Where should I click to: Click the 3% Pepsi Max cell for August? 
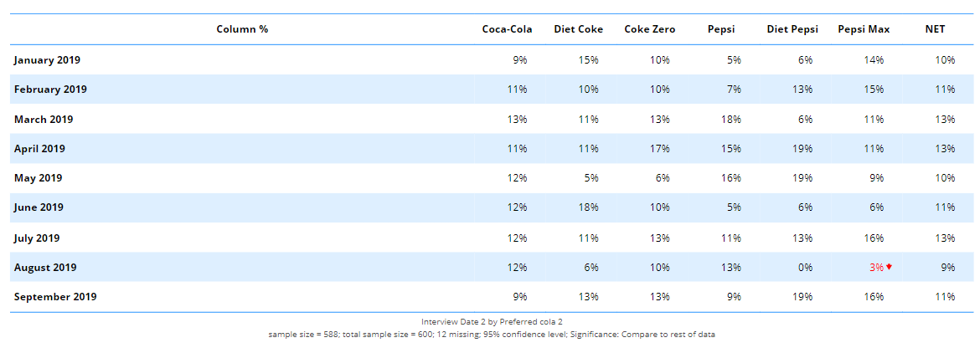point(876,268)
